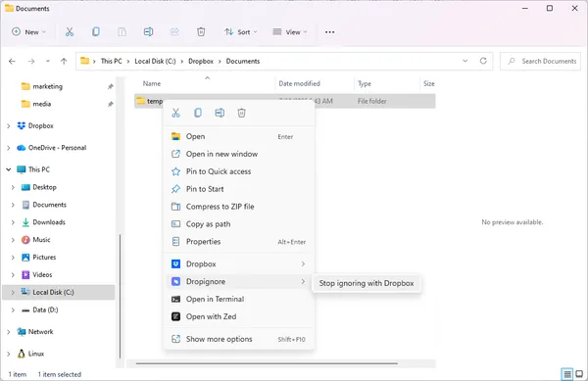Open the See more ellipsis menu
588x381 pixels.
pyautogui.click(x=329, y=32)
